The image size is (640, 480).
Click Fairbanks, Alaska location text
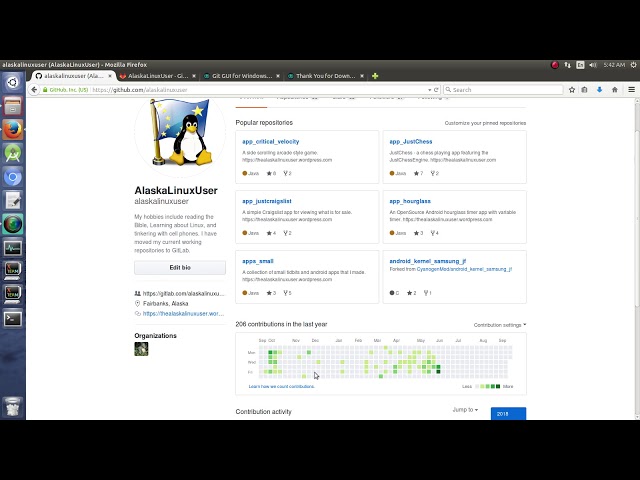click(x=165, y=304)
